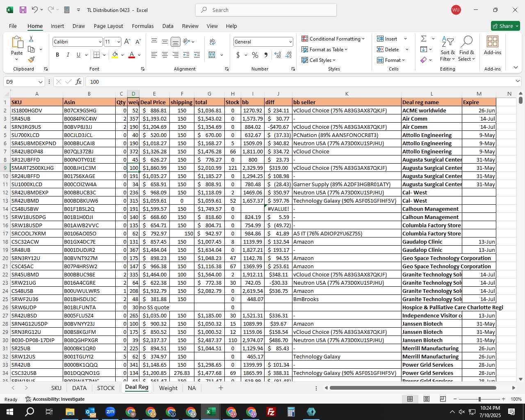Viewport: 525px width, 420px height.
Task: Click the vertical scrollbar thumb
Action: (x=520, y=100)
